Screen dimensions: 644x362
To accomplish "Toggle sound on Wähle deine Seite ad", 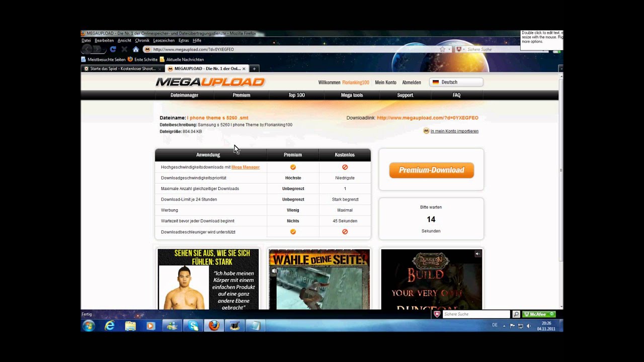I will pos(274,271).
